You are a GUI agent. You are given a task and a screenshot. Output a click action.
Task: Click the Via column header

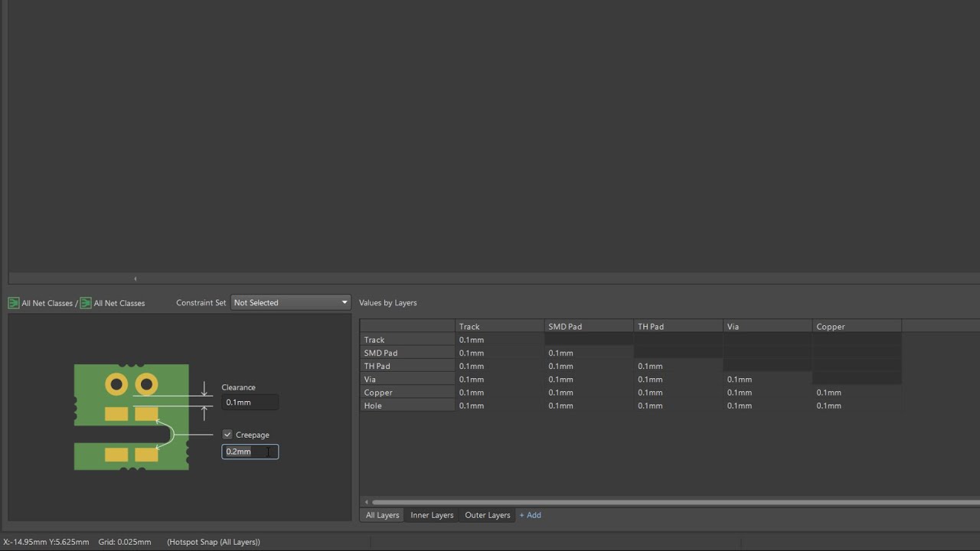766,327
